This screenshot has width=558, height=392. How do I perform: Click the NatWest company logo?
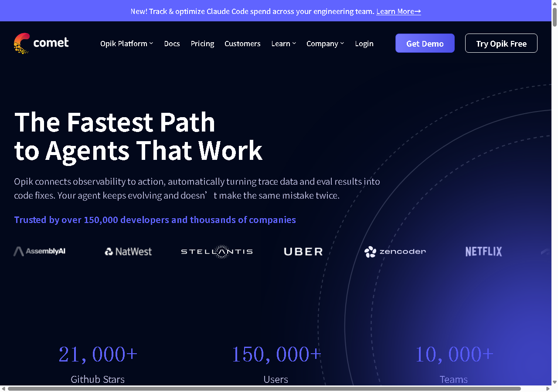(x=128, y=251)
